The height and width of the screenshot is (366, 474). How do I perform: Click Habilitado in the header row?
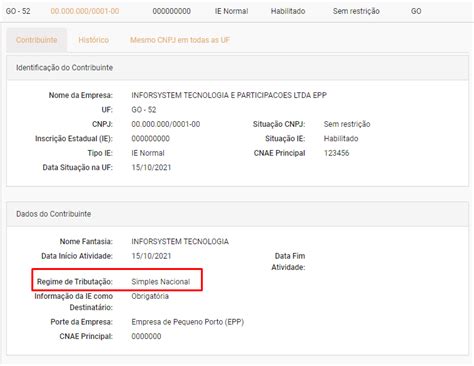pos(288,11)
